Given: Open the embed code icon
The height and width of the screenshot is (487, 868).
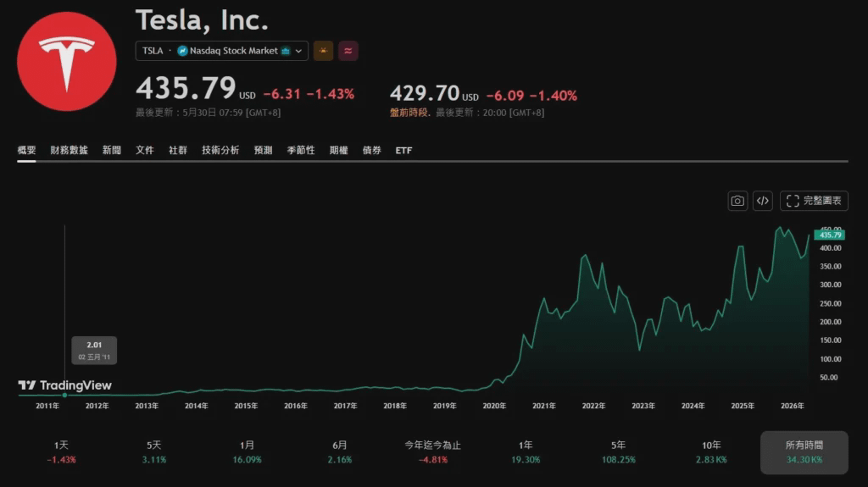Looking at the screenshot, I should pyautogui.click(x=763, y=201).
